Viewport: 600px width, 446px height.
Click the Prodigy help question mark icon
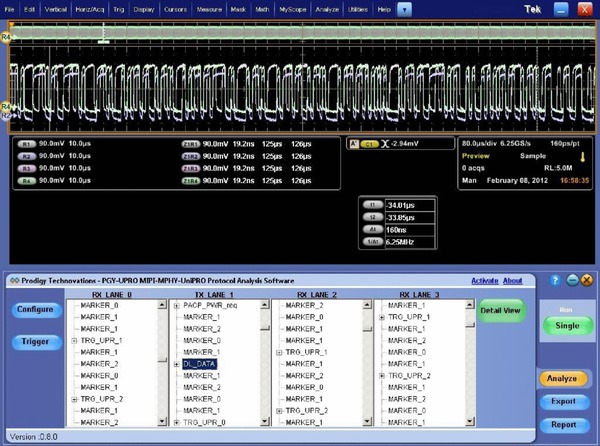pyautogui.click(x=555, y=281)
